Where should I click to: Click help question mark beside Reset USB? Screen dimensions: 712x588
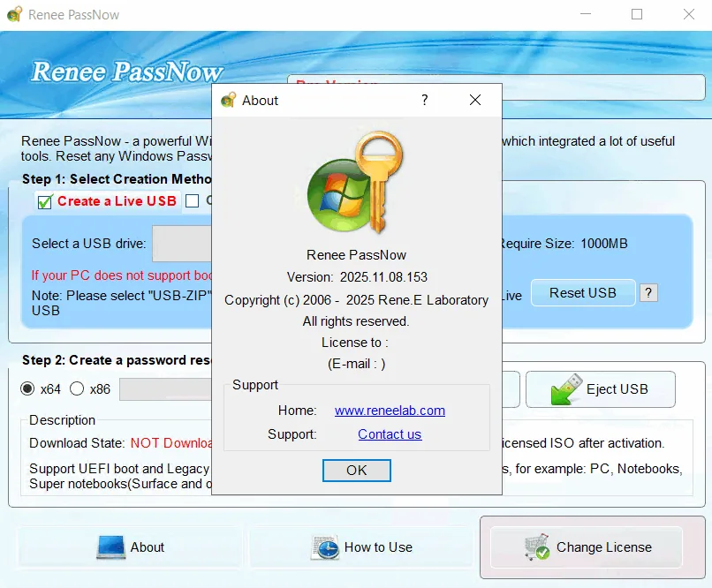648,292
